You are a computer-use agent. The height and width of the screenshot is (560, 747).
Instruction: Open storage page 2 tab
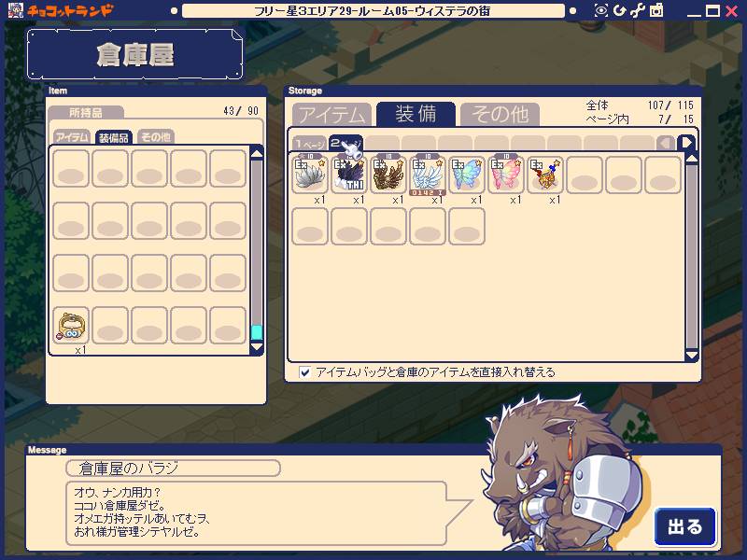pyautogui.click(x=345, y=143)
